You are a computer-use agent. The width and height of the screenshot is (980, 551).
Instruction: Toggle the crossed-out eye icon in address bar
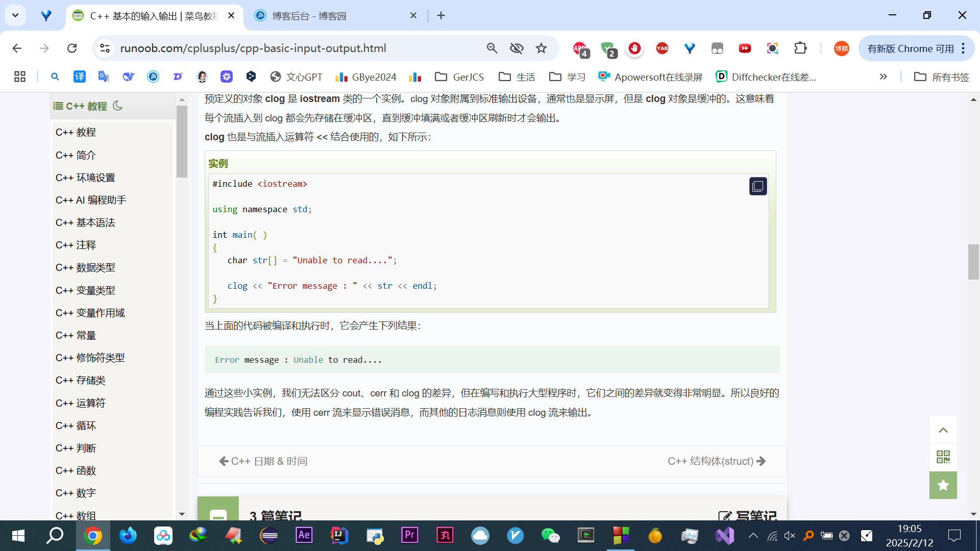pyautogui.click(x=517, y=48)
